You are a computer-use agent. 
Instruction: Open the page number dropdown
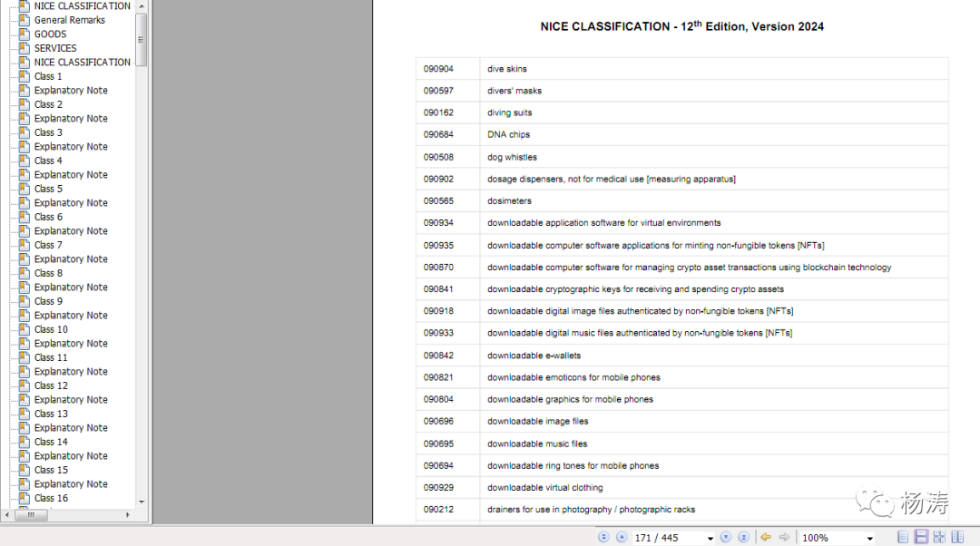710,539
